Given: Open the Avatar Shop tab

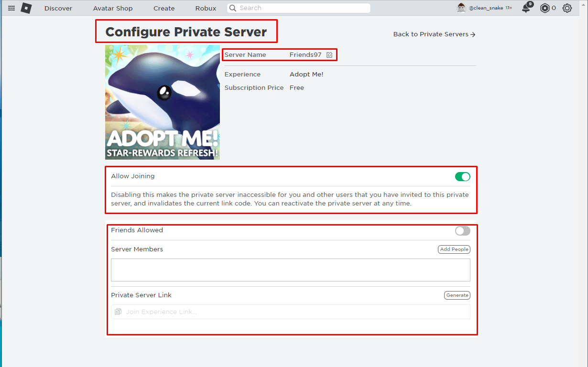Looking at the screenshot, I should click(x=113, y=8).
